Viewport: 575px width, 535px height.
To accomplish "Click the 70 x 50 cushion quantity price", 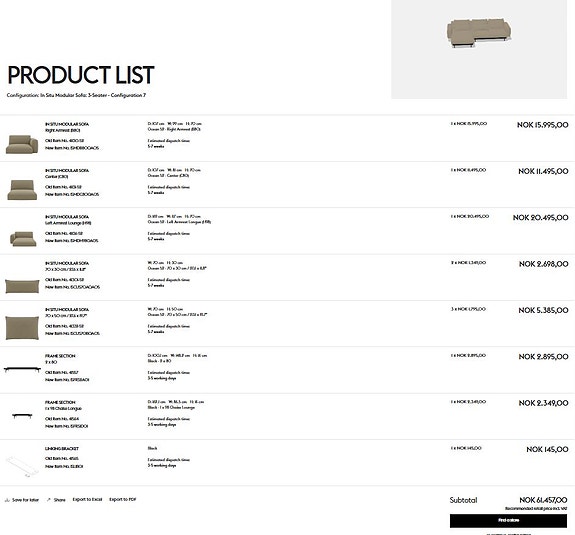I will [468, 309].
